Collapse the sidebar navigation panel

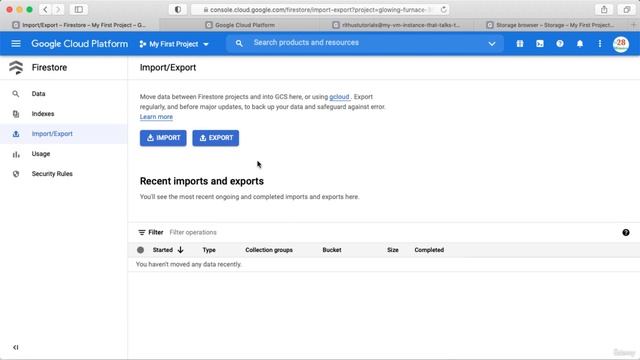point(16,347)
